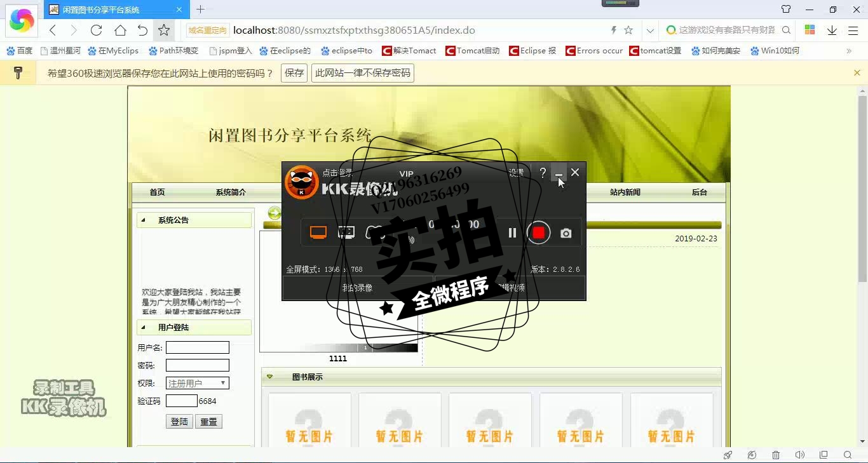Open the Tomcat启动 bookmark
Viewport: 868px width, 463px height.
[x=473, y=51]
